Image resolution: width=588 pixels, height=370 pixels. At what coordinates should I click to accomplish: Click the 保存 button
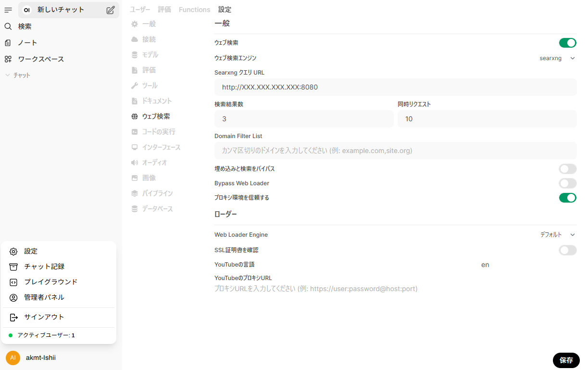(x=566, y=360)
